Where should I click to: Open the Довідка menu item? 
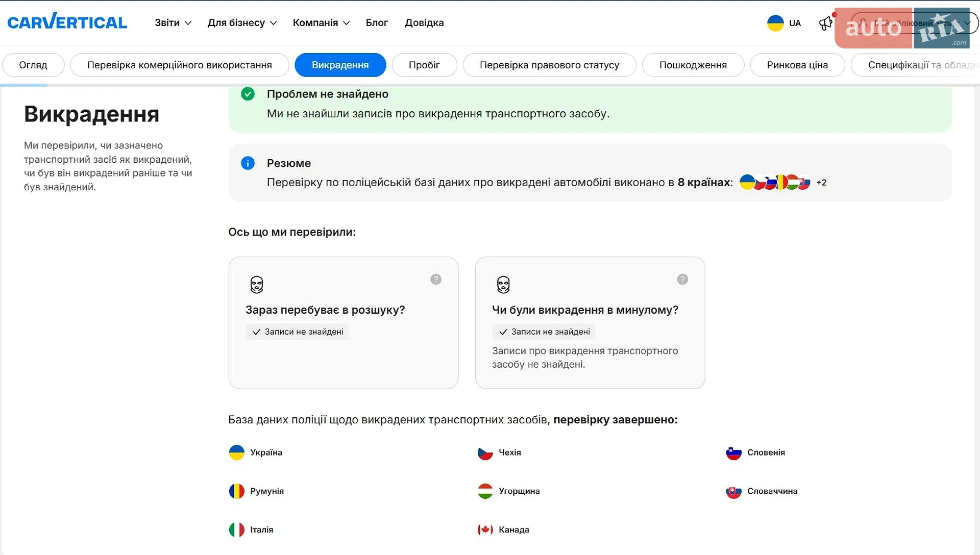pos(424,22)
